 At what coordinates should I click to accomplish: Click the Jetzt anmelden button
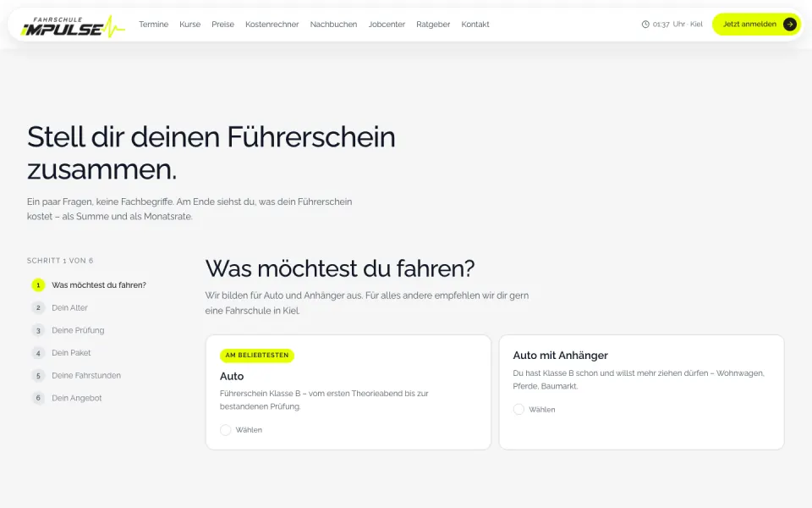[x=756, y=25]
